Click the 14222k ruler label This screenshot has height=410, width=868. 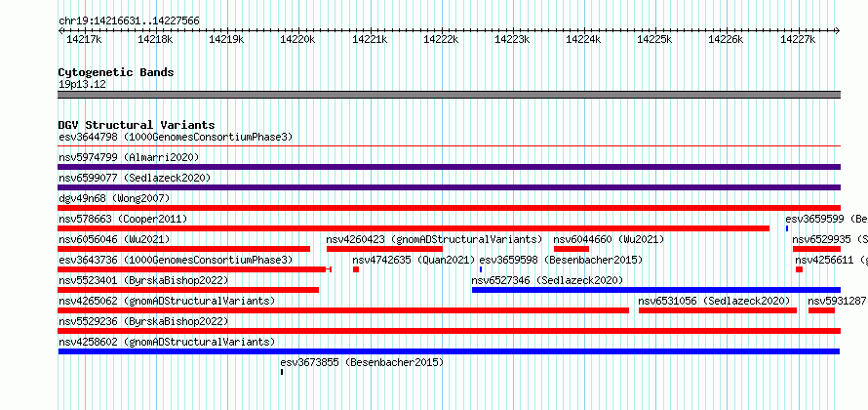(441, 39)
